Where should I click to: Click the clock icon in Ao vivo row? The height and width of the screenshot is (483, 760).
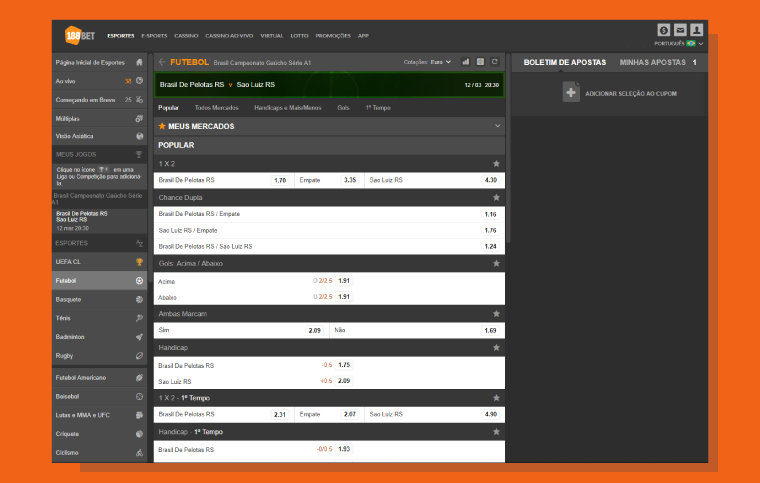coord(140,81)
